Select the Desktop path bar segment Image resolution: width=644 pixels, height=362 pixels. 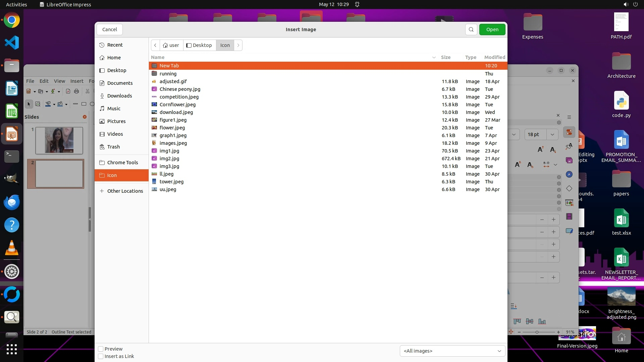(x=199, y=45)
